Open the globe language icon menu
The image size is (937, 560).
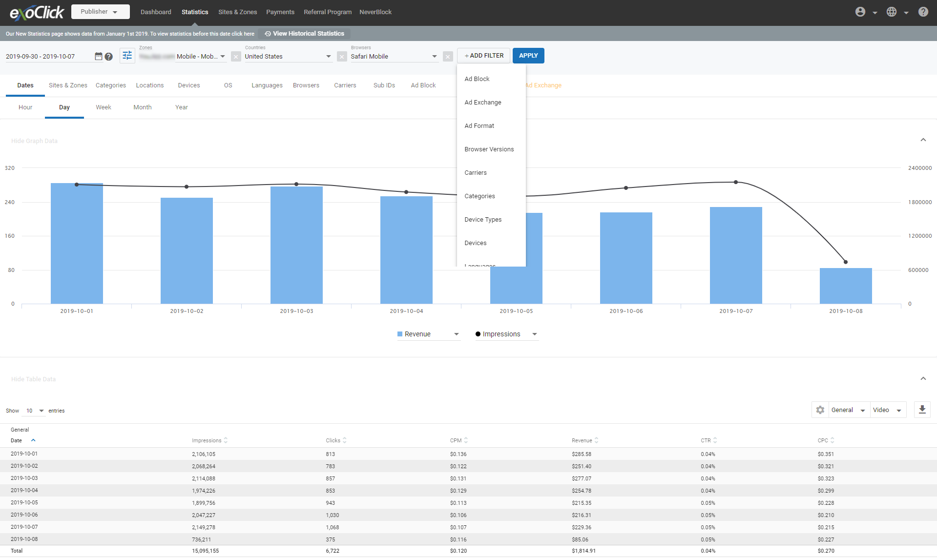pos(892,12)
